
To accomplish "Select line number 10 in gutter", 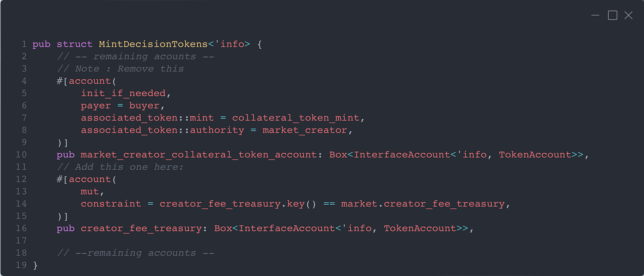I will coord(22,155).
